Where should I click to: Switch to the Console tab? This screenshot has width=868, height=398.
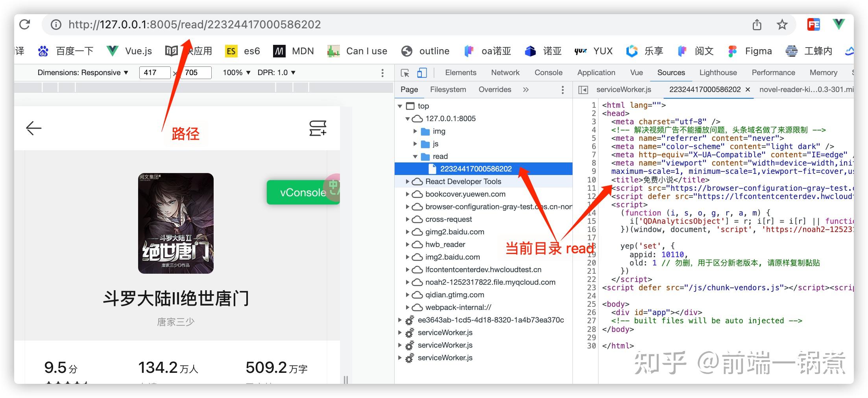[549, 73]
